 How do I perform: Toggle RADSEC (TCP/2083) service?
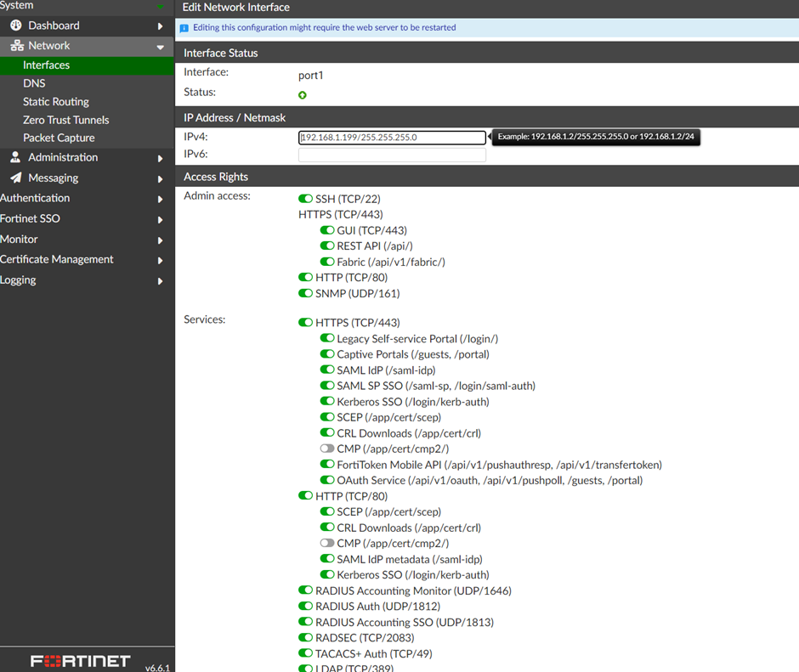pyautogui.click(x=305, y=638)
